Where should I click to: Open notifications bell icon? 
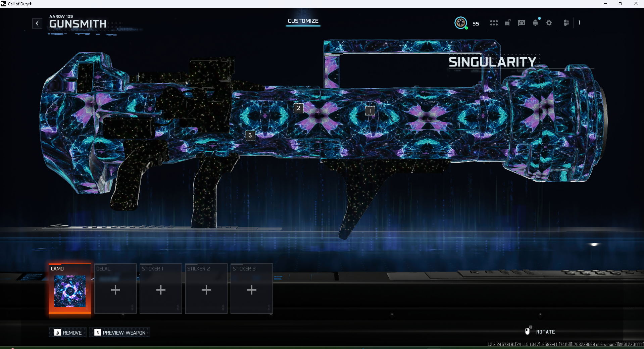pyautogui.click(x=535, y=23)
